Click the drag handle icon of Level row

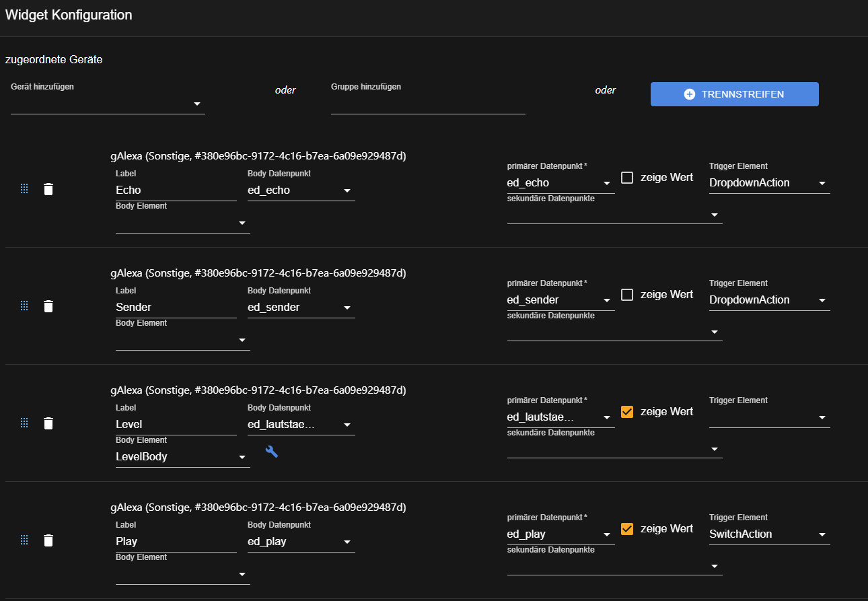tap(24, 423)
